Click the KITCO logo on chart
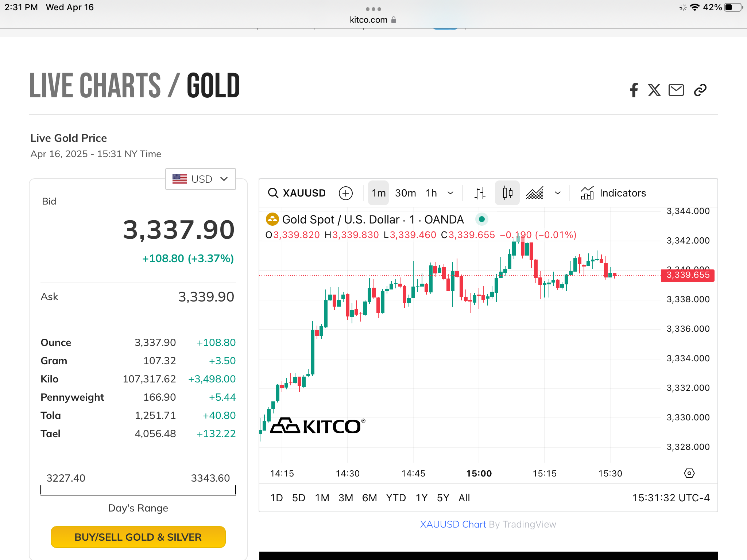Image resolution: width=747 pixels, height=560 pixels. coord(317,426)
